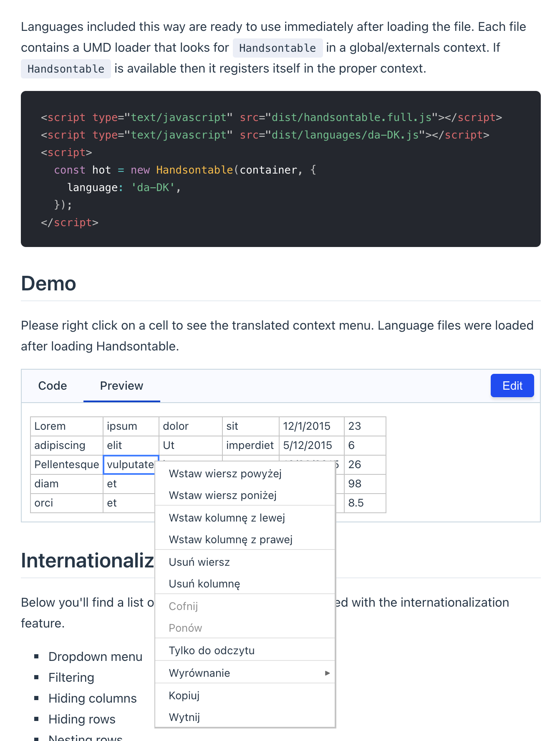Toggle 'Tylko do odczytu' menu item
The image size is (560, 741).
click(x=245, y=650)
